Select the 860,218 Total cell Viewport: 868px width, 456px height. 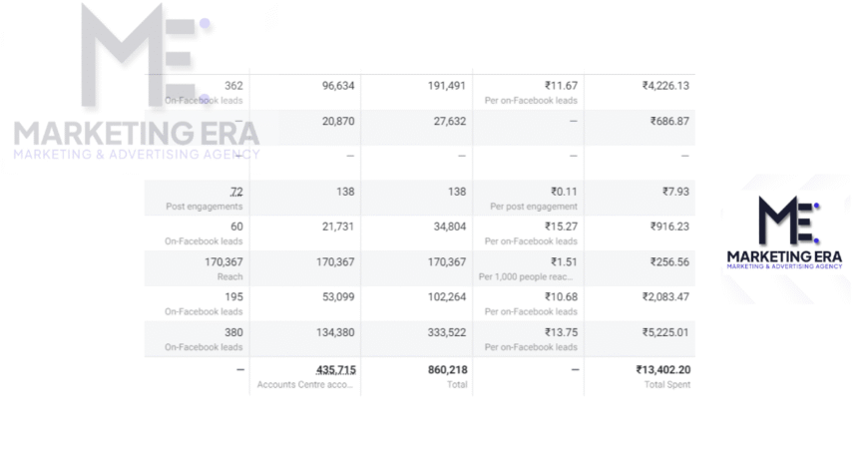point(446,369)
